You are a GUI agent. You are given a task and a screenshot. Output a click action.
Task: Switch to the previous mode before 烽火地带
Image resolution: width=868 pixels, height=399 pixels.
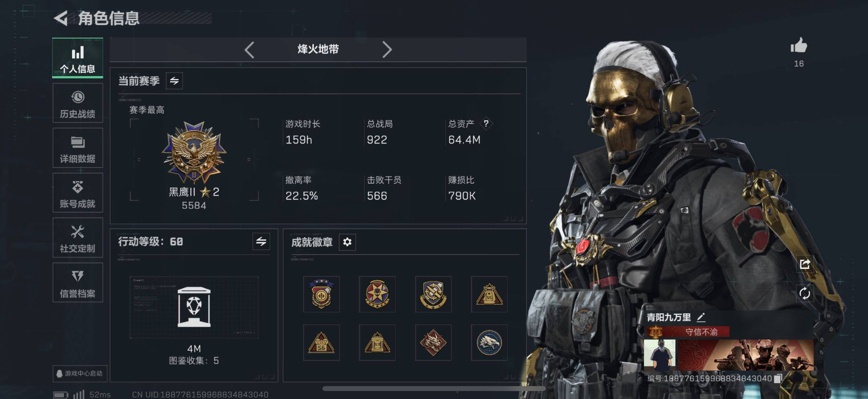pos(249,50)
